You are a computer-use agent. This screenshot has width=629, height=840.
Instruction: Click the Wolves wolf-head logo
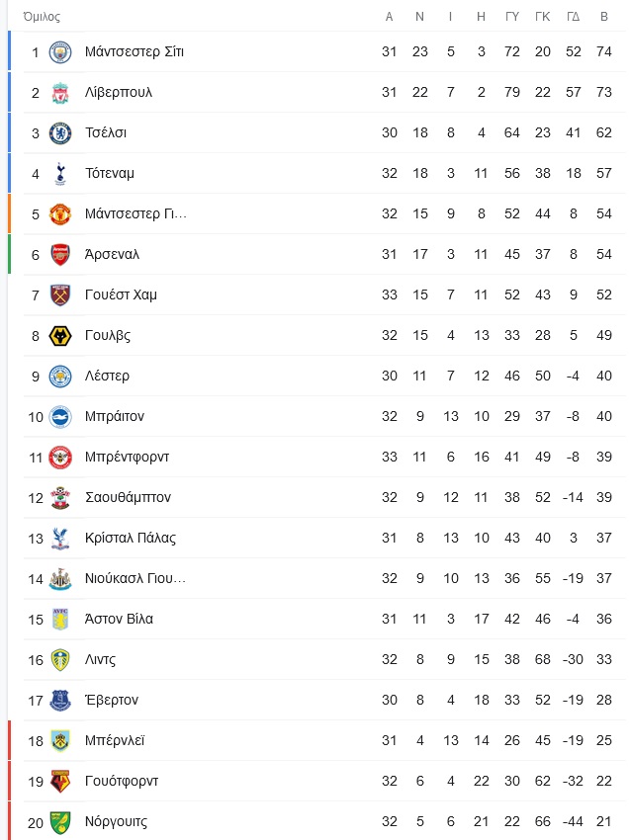tap(60, 336)
